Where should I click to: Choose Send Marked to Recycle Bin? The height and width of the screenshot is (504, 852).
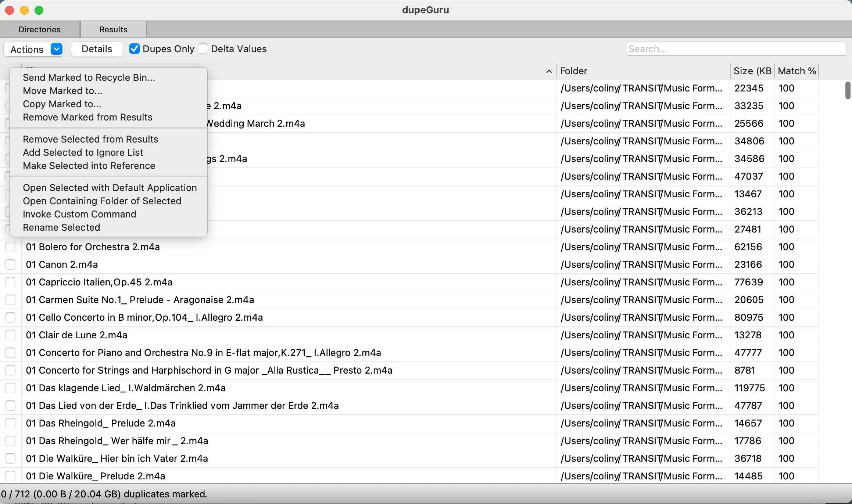(89, 78)
